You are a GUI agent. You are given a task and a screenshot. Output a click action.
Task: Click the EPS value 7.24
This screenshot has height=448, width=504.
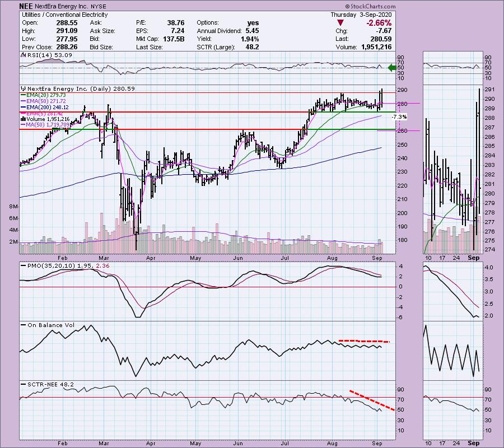(178, 31)
